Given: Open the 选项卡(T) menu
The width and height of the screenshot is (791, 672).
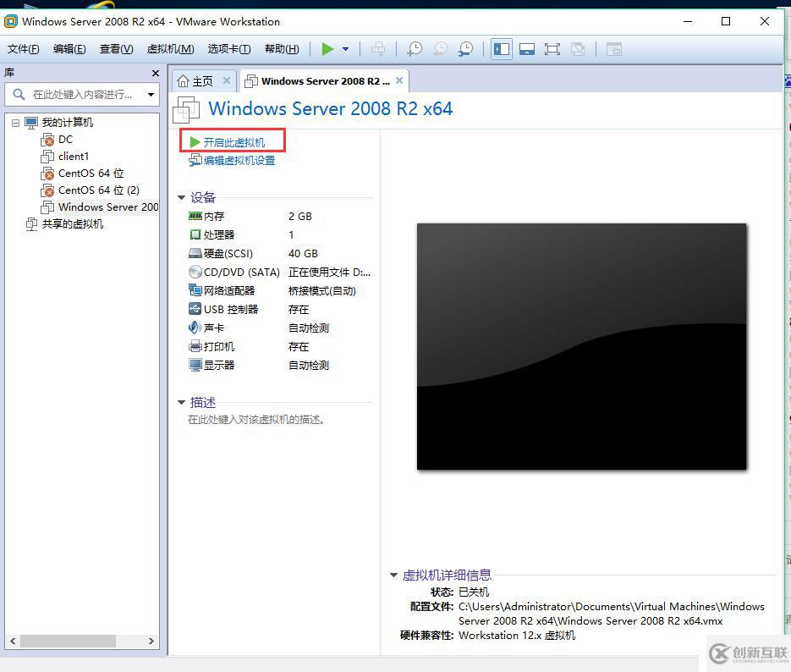Looking at the screenshot, I should click(229, 49).
